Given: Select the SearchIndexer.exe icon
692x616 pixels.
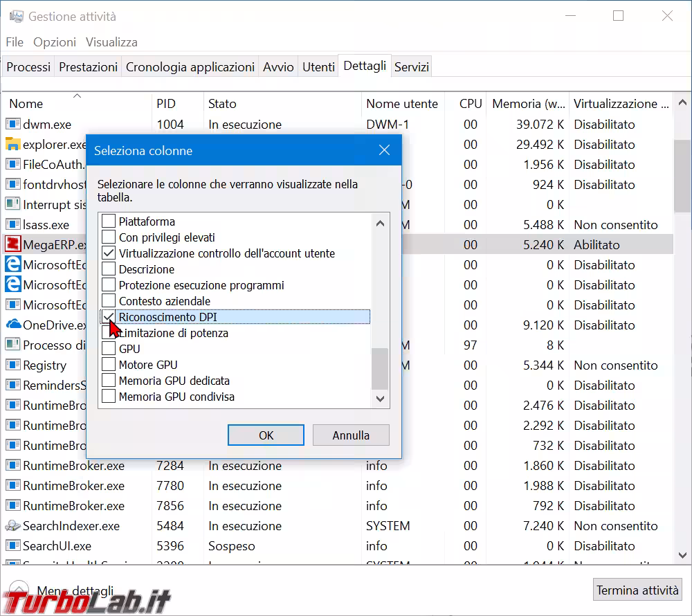Looking at the screenshot, I should 12,526.
